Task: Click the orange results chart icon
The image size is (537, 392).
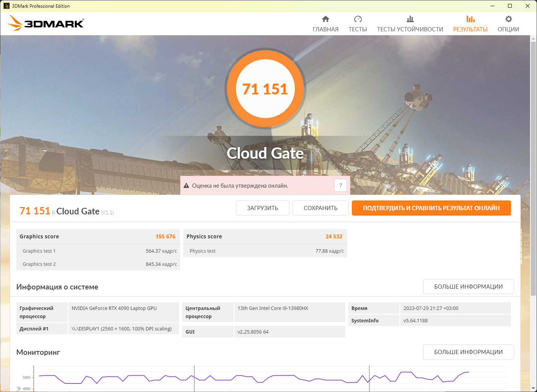Action: click(470, 19)
